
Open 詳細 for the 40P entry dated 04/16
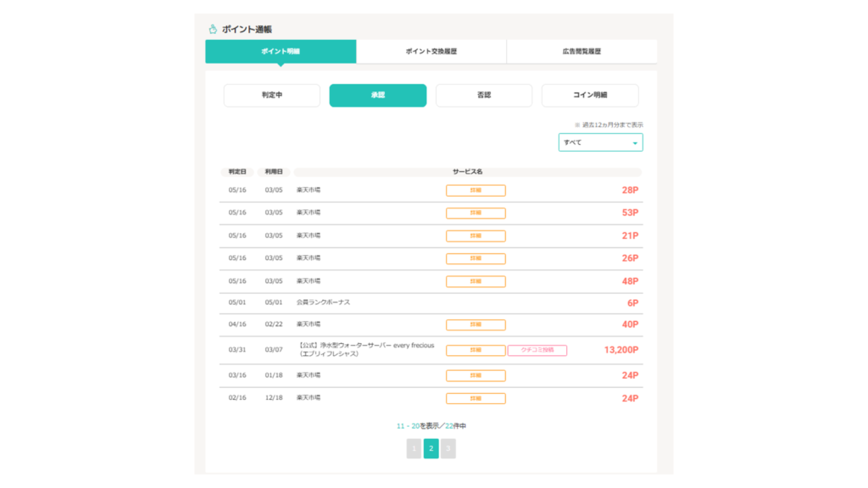tap(476, 324)
